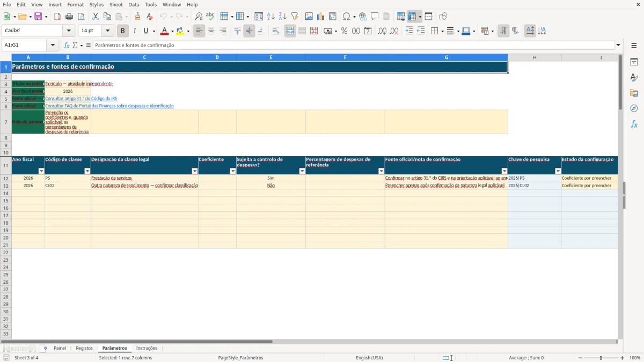This screenshot has height=362, width=644.
Task: Toggle Freeze Rows and Columns
Action: pos(413,17)
